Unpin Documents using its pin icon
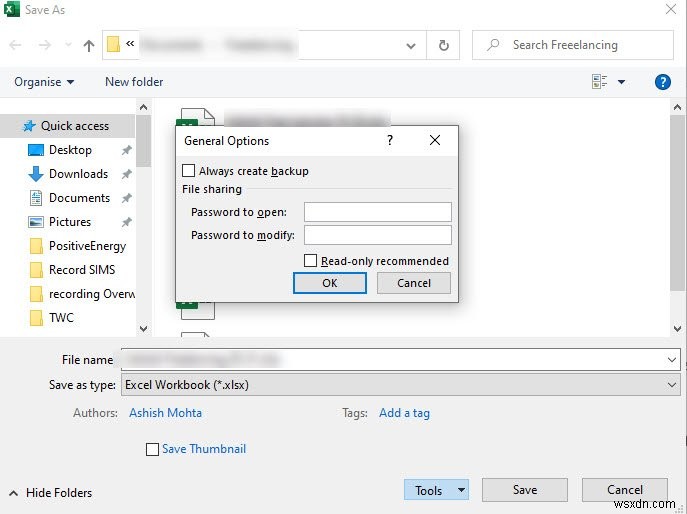The width and height of the screenshot is (687, 514). pyautogui.click(x=127, y=198)
